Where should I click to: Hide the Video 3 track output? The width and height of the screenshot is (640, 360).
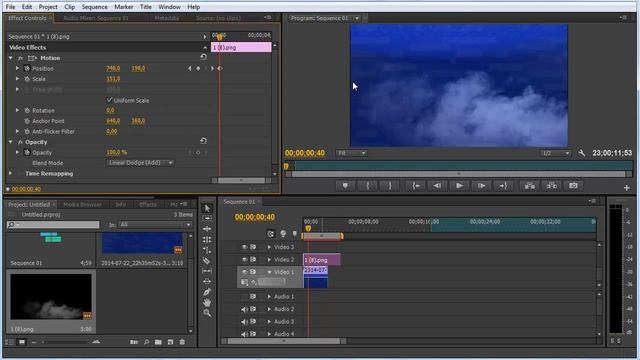(244, 247)
